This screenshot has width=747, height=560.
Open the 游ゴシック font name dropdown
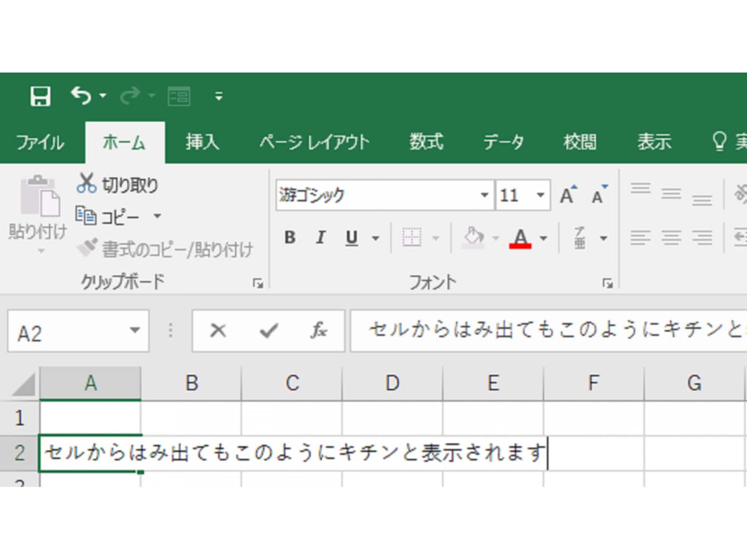(x=484, y=195)
